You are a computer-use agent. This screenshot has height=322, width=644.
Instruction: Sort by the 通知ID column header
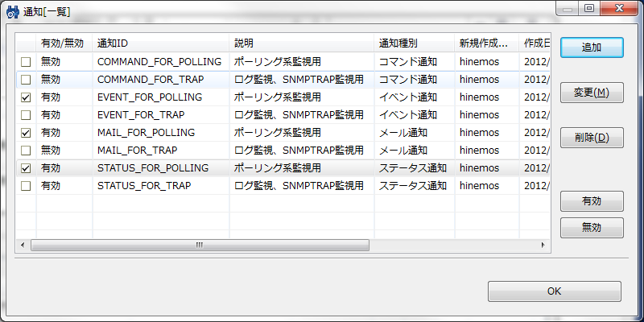click(x=160, y=43)
